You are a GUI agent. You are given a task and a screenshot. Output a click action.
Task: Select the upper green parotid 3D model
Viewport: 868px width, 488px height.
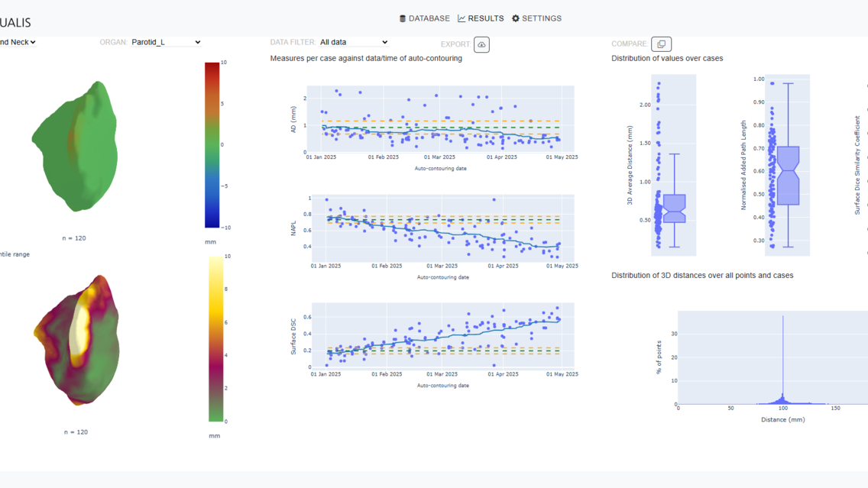(75, 147)
